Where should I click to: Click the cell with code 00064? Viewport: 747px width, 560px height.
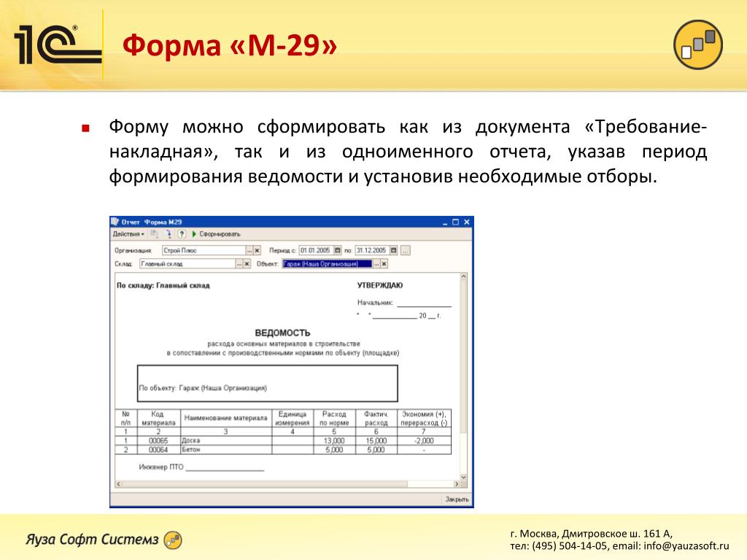[x=158, y=449]
